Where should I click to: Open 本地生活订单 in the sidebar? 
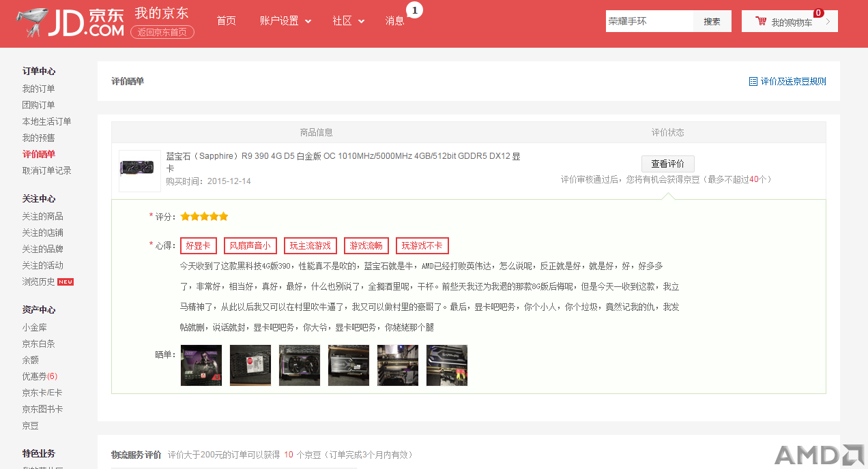[46, 121]
